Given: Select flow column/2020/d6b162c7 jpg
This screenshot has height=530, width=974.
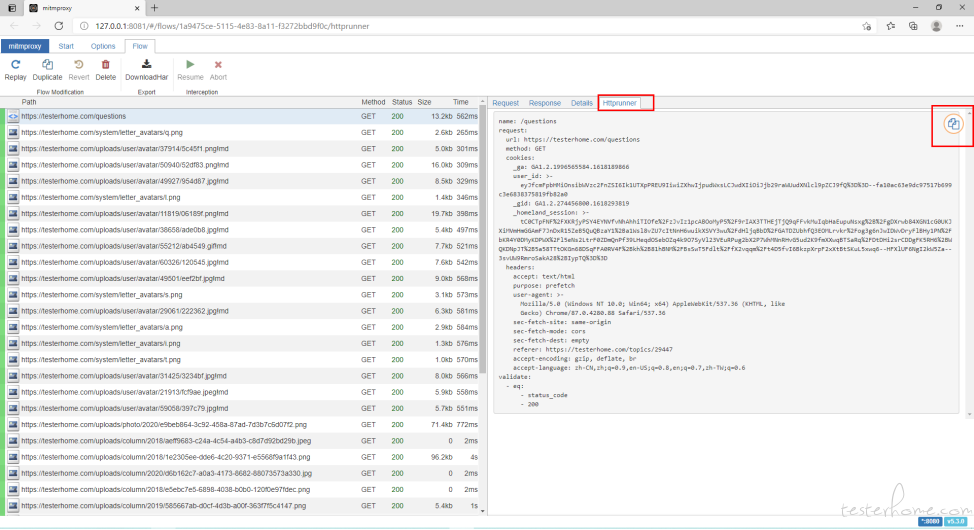Looking at the screenshot, I should 242,473.
